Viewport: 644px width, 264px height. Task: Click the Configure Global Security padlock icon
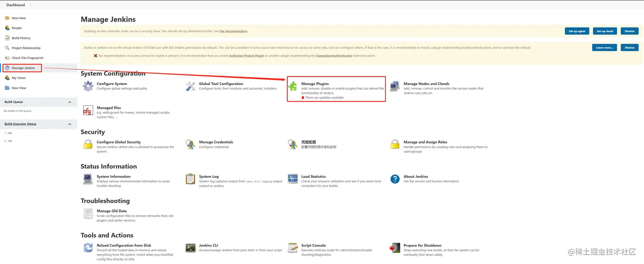[88, 145]
